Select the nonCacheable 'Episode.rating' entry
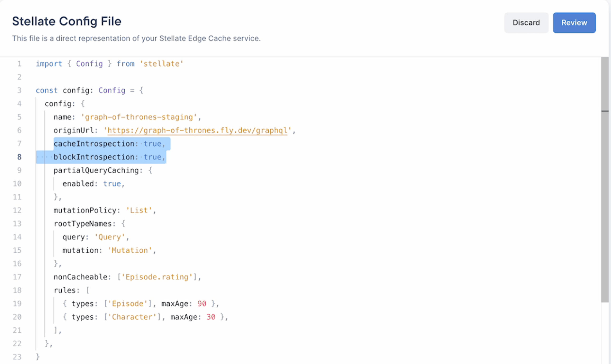The height and width of the screenshot is (364, 611). click(158, 277)
